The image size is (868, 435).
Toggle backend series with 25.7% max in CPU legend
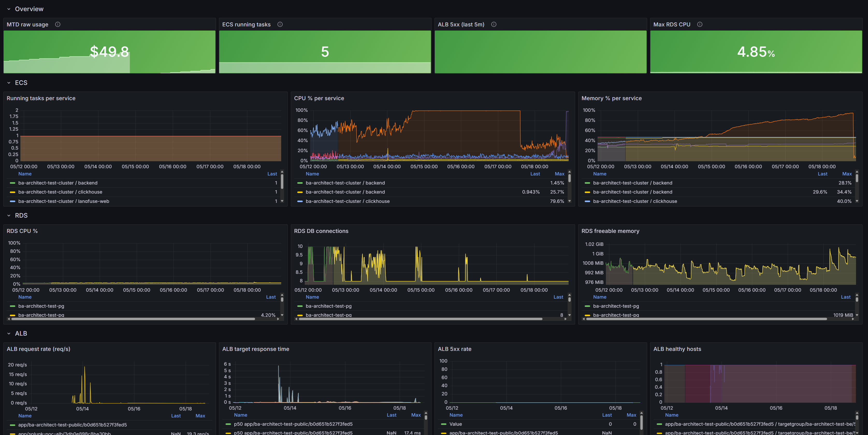[x=345, y=192]
